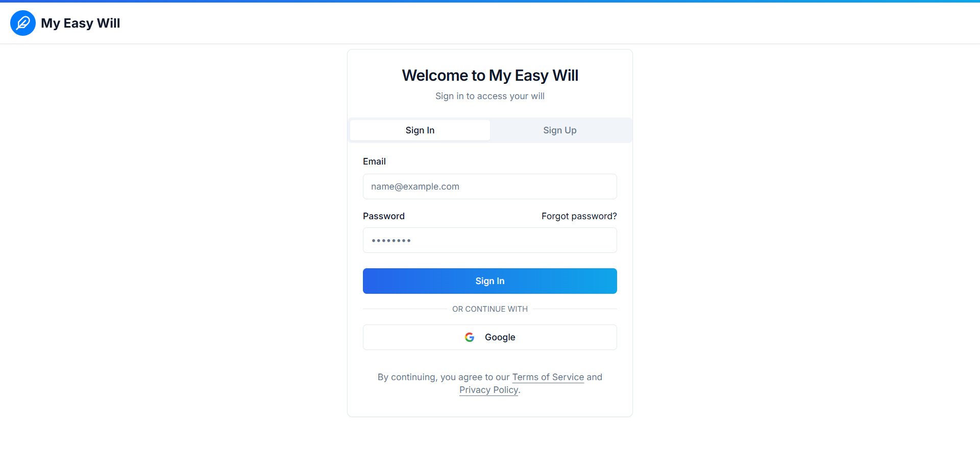
Task: Click the Email field label
Action: tap(374, 161)
